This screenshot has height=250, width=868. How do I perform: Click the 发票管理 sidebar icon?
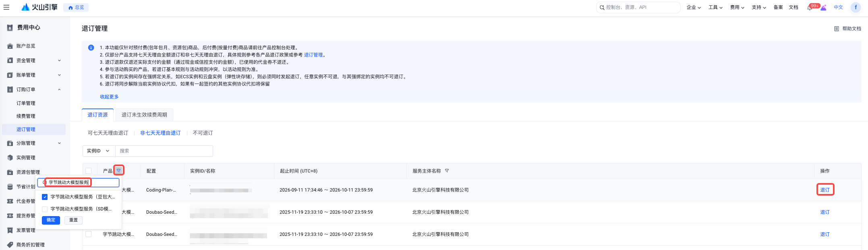tap(10, 230)
